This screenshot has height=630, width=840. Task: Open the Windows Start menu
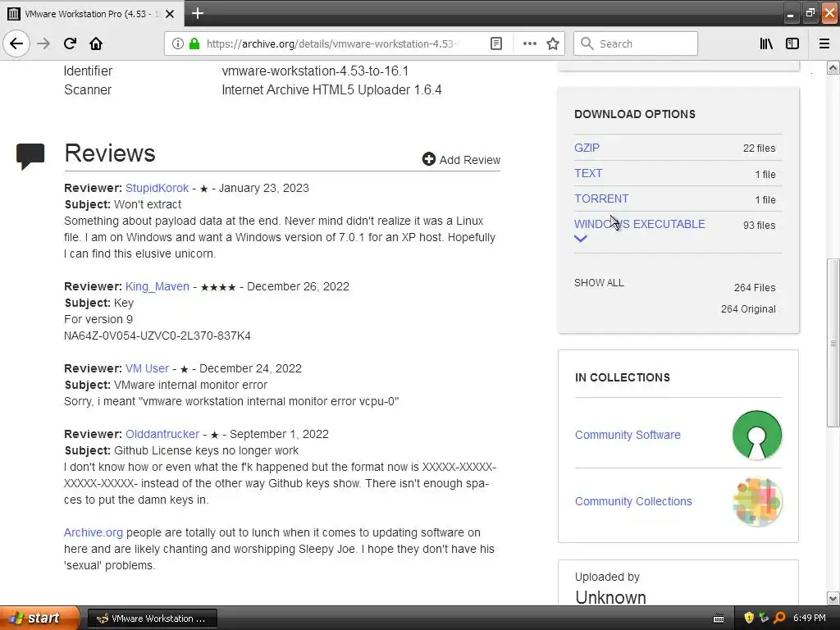point(39,618)
